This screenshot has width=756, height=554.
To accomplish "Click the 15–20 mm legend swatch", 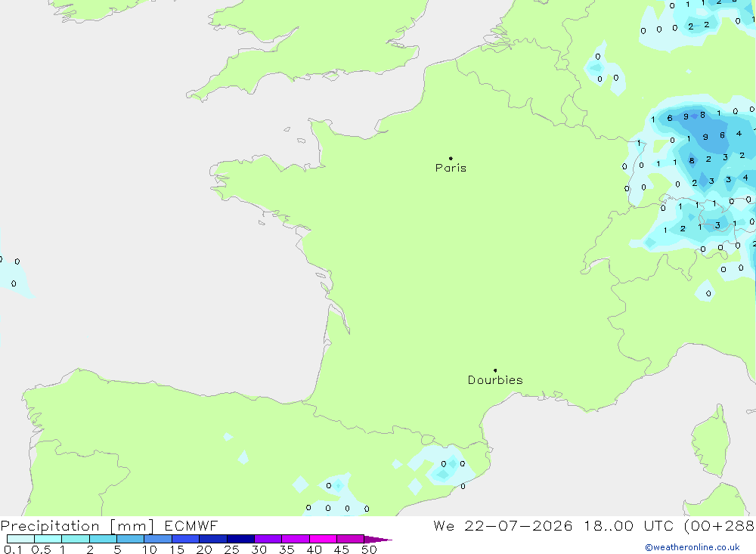I will tap(186, 539).
